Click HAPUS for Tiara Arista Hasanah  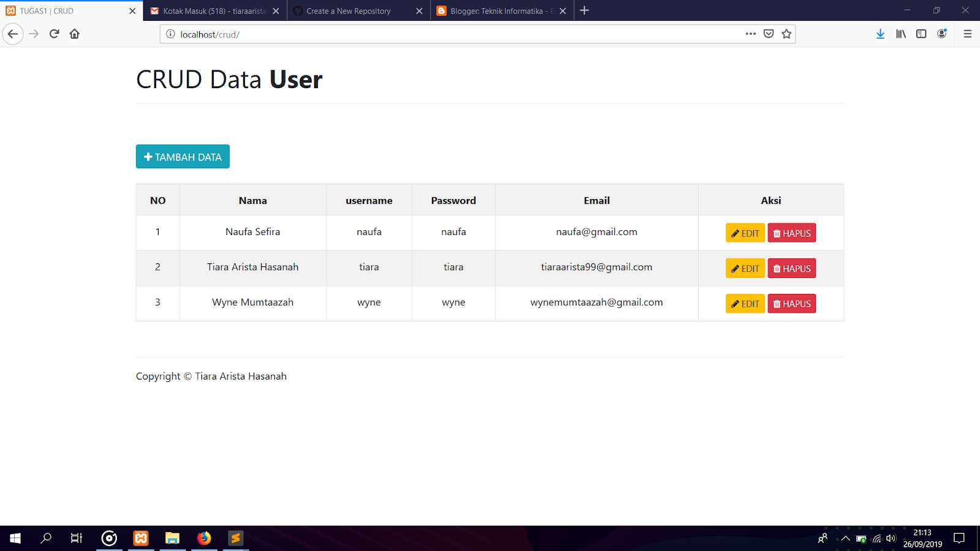click(791, 268)
